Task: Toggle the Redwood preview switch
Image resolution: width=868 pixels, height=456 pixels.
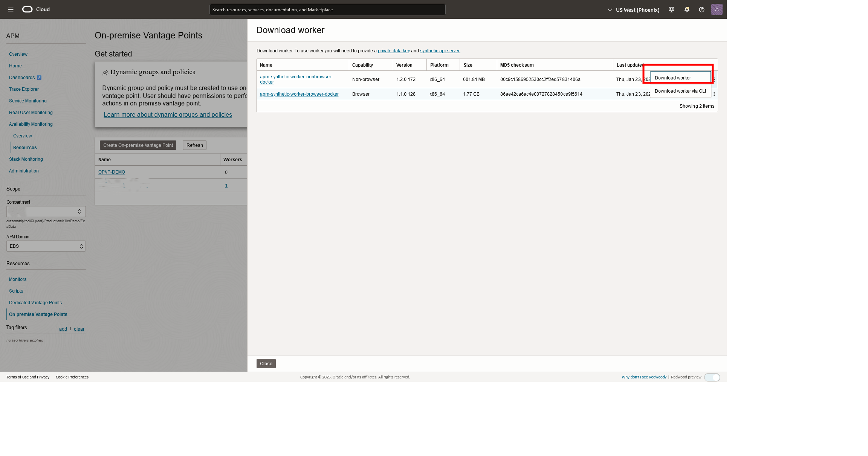Action: (712, 377)
